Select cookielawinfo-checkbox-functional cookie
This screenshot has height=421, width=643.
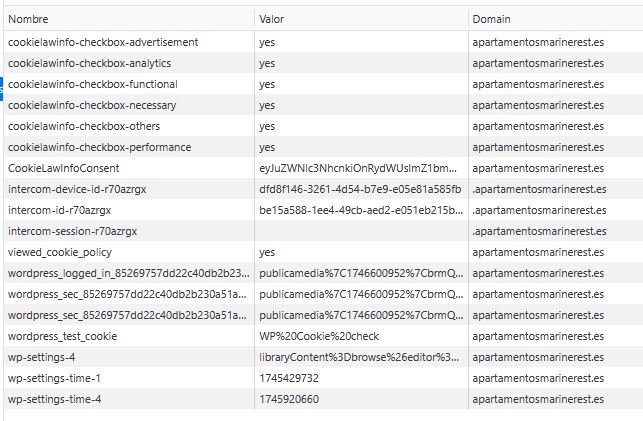(323, 84)
